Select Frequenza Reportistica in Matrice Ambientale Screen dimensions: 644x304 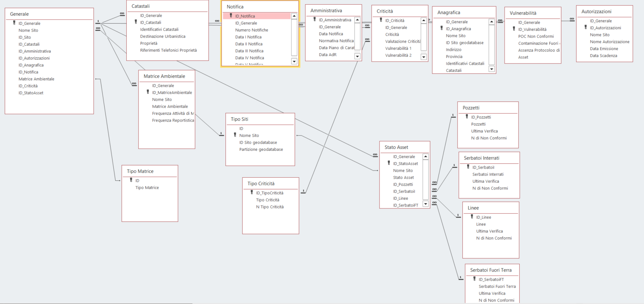click(173, 120)
